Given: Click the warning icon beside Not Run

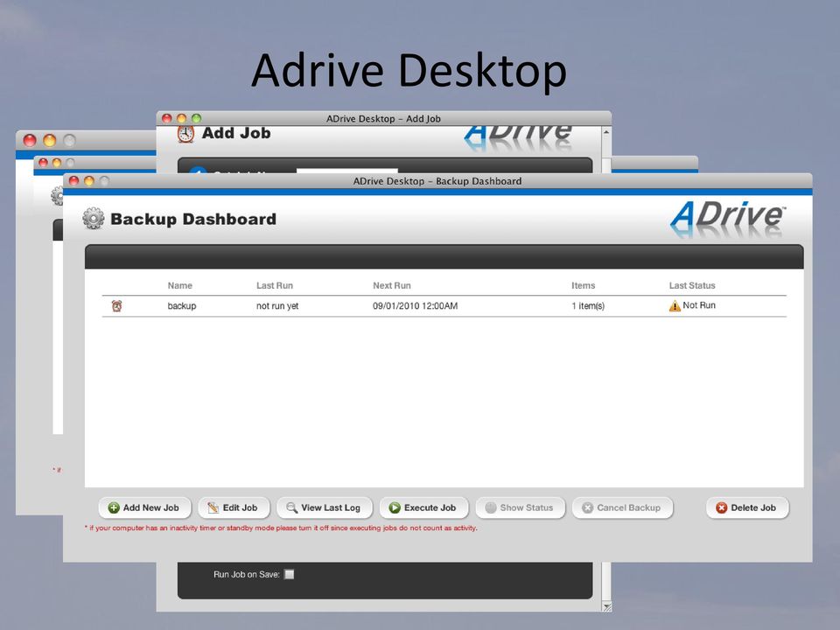Looking at the screenshot, I should click(675, 306).
